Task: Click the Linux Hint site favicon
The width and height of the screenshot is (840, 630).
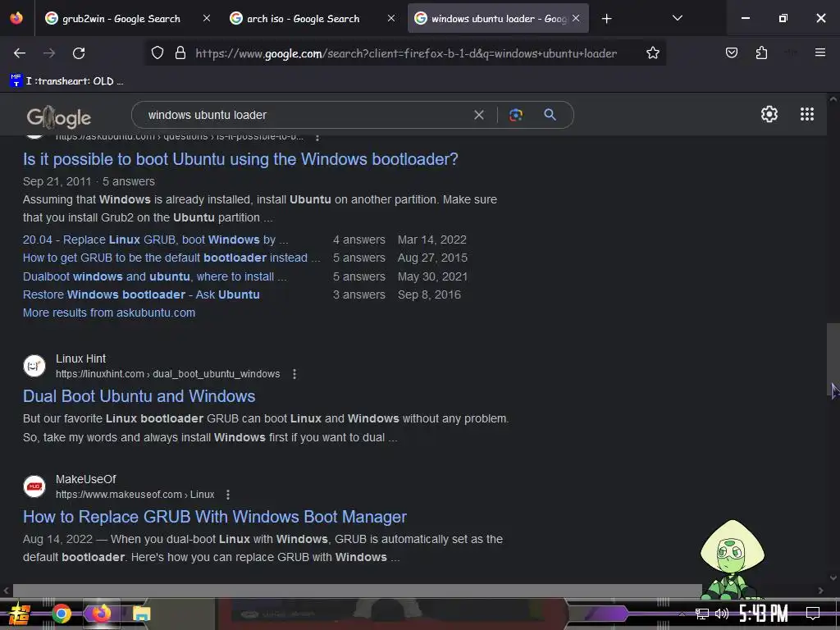Action: pyautogui.click(x=34, y=366)
